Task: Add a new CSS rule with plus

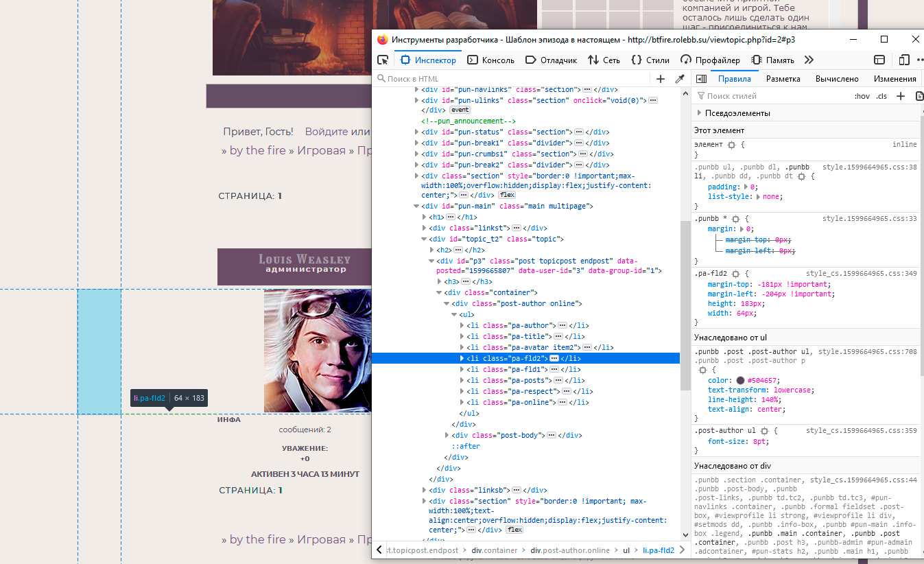Action: [901, 96]
